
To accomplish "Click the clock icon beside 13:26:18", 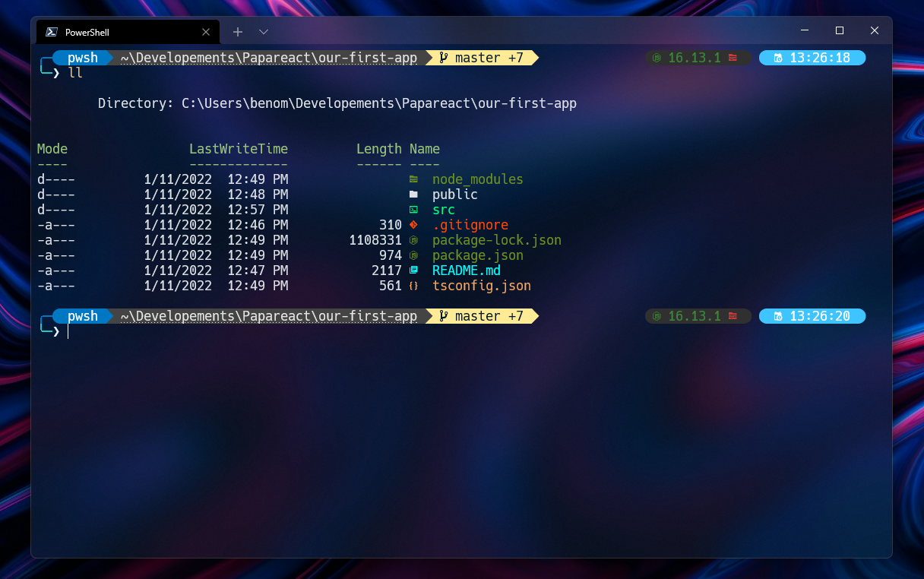I will click(777, 58).
